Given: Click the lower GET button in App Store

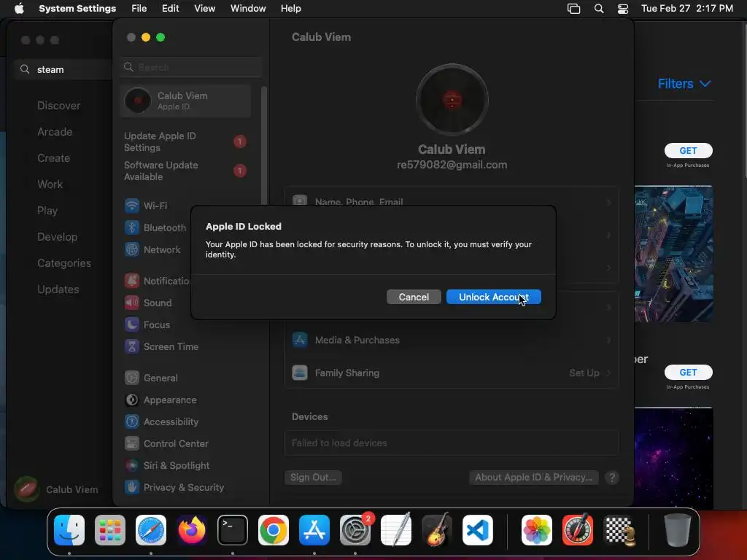Looking at the screenshot, I should 688,373.
